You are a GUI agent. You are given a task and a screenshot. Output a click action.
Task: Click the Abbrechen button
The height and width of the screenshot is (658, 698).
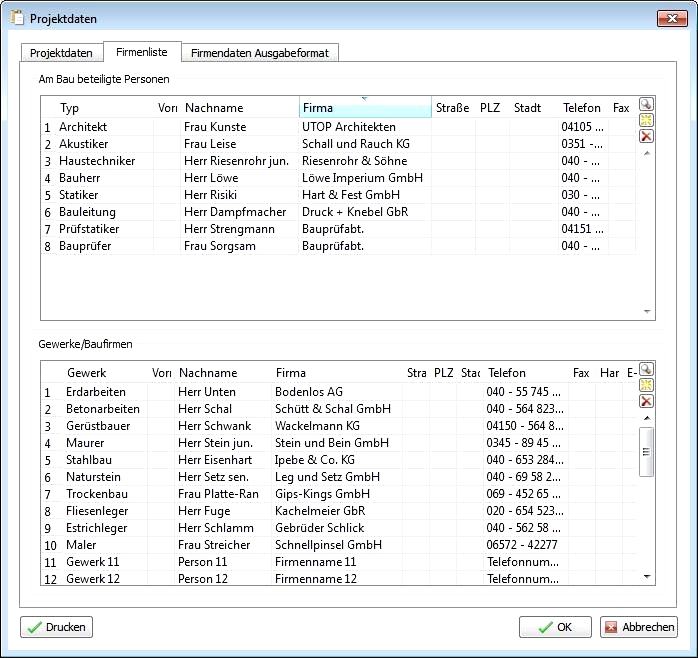click(x=639, y=627)
